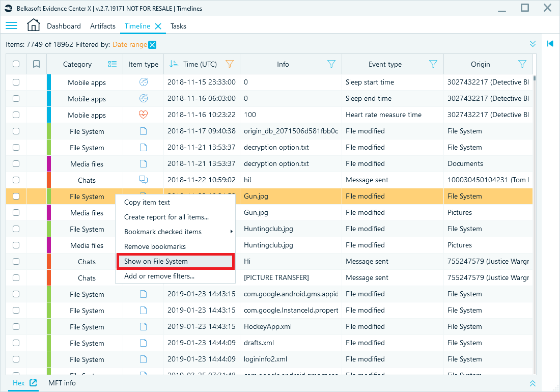
Task: Open the side panel with the blue arrow
Action: click(x=550, y=44)
